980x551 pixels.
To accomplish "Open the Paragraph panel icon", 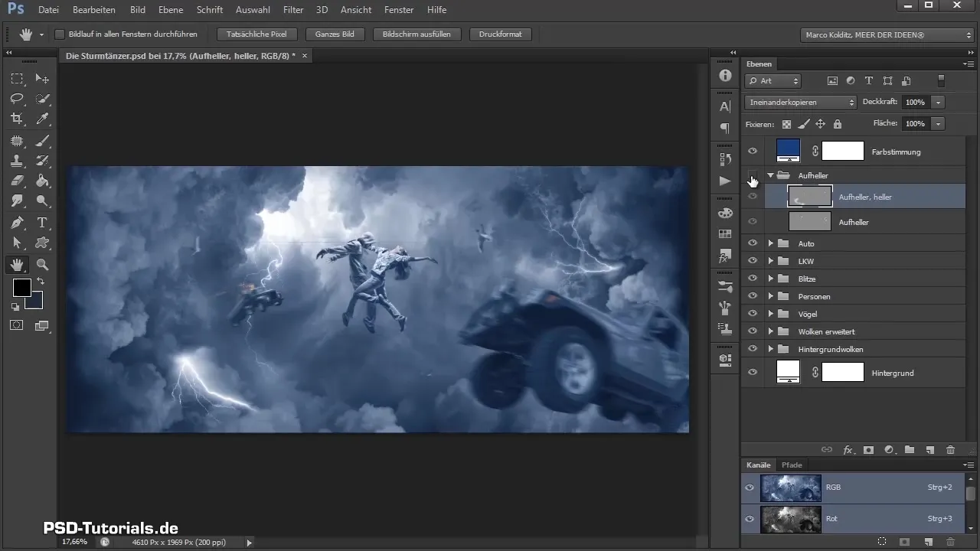I will coord(725,128).
